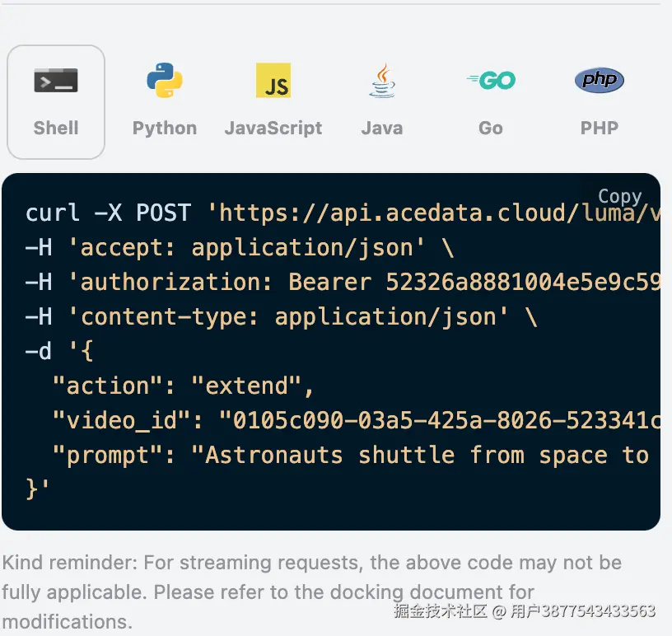Open the Java tab label

tap(381, 128)
